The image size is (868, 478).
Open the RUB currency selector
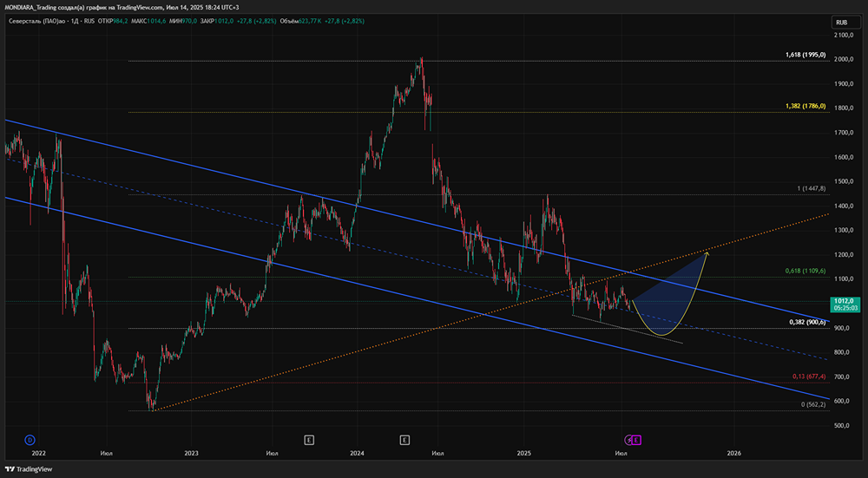coord(841,22)
